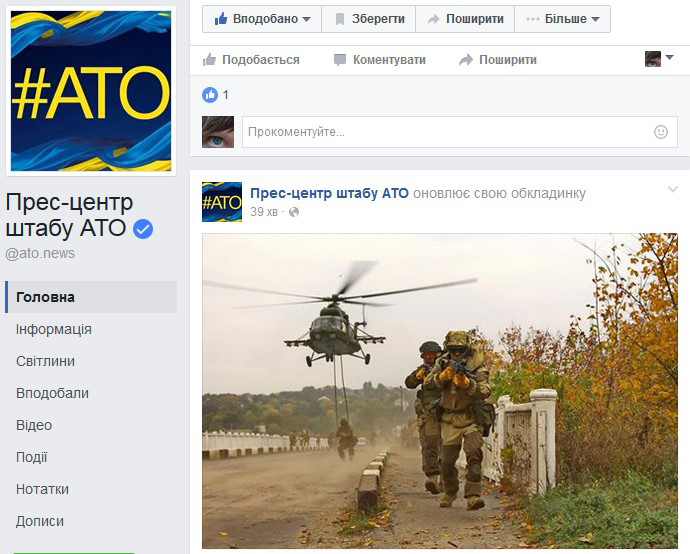Click Коментувати under the post
The width and height of the screenshot is (690, 554).
pos(379,60)
